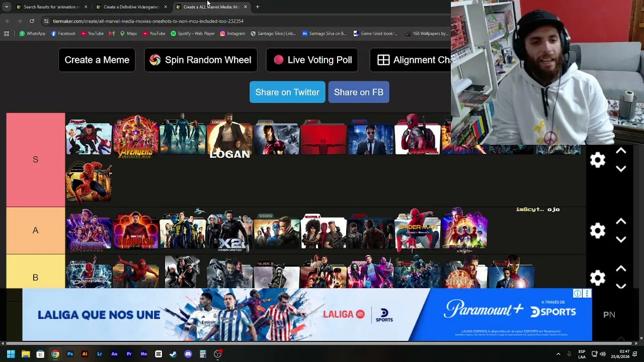The height and width of the screenshot is (362, 644).
Task: Start a Live Voting Poll
Action: click(x=312, y=60)
